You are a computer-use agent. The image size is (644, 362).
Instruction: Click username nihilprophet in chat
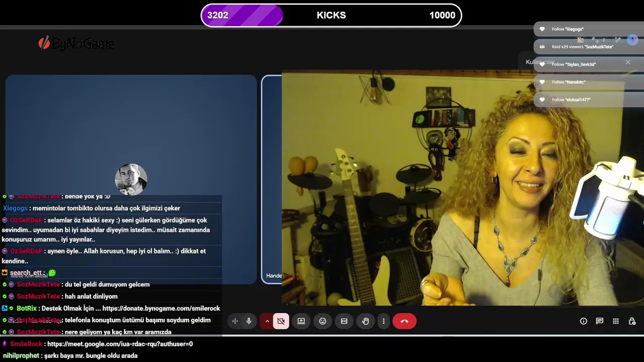click(21, 355)
